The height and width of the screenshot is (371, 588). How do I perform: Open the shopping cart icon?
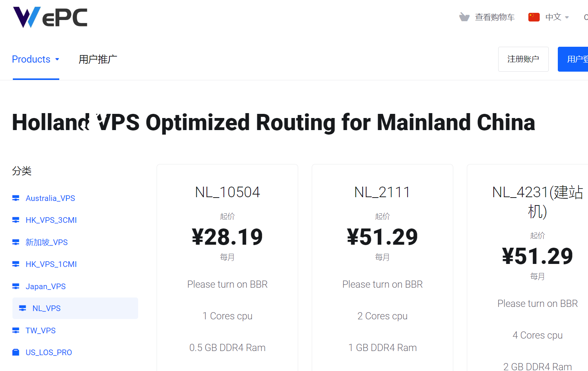464,17
